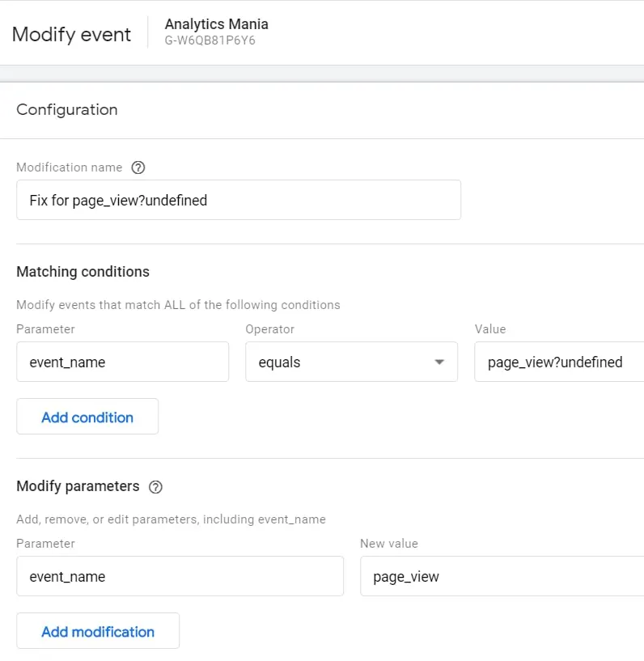Click the Modify event title
The image size is (644, 661).
point(72,35)
